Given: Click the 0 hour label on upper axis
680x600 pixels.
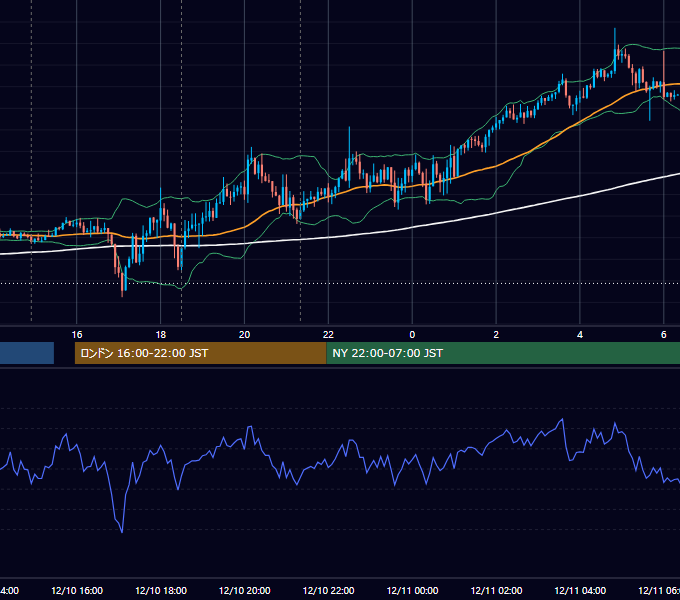Looking at the screenshot, I should (412, 335).
